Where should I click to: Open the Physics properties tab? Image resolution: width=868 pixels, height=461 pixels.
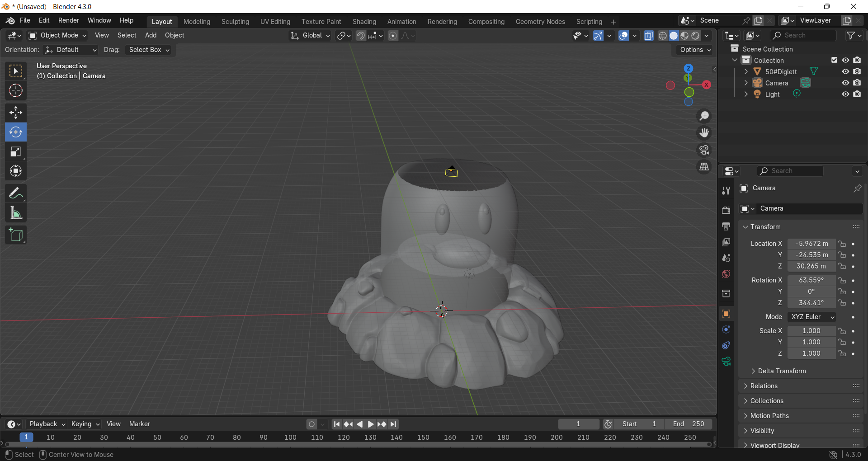[x=726, y=329]
